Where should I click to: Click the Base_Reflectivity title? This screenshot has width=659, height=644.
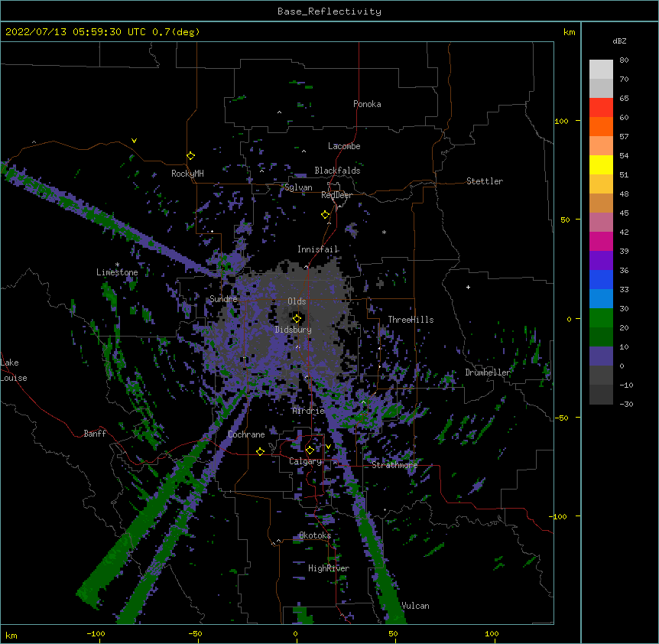pyautogui.click(x=329, y=11)
